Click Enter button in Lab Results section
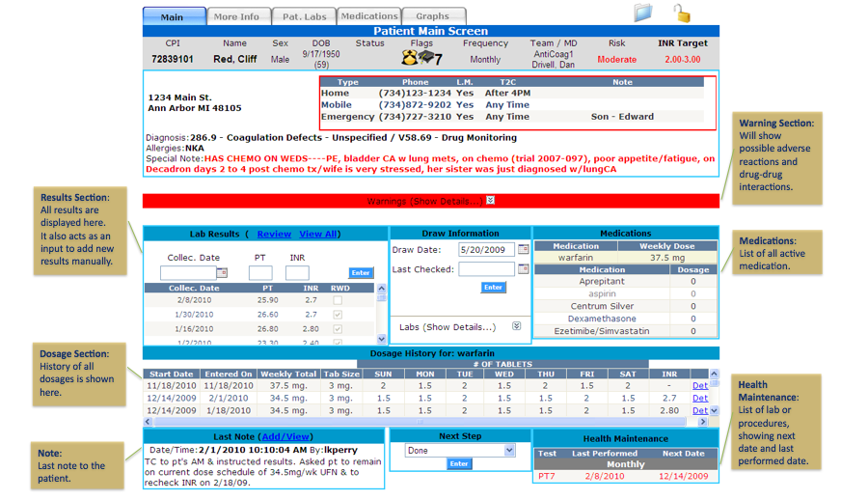The image size is (868, 500). coord(361,273)
